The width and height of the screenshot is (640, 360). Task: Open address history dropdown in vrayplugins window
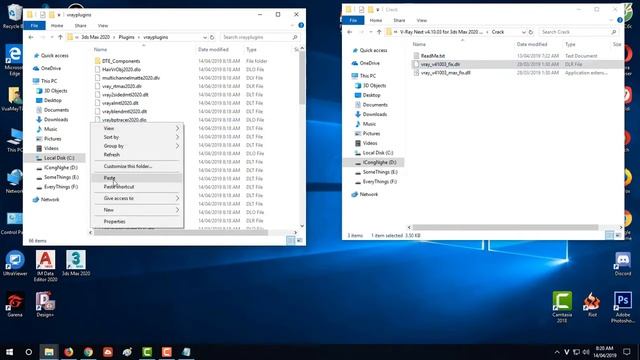tap(204, 37)
